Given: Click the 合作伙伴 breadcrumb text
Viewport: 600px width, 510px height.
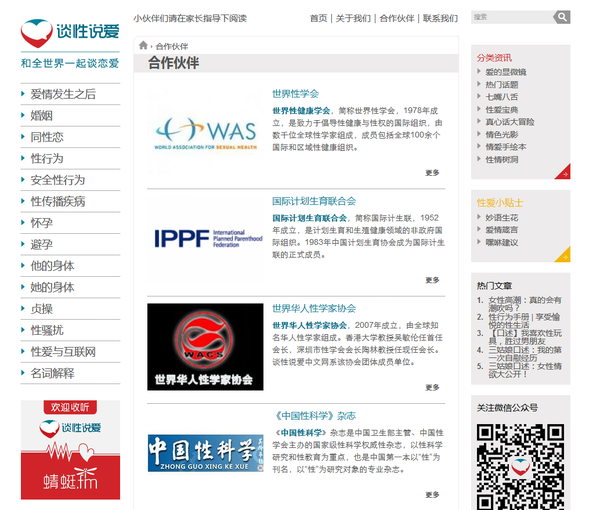Looking at the screenshot, I should click(x=172, y=47).
